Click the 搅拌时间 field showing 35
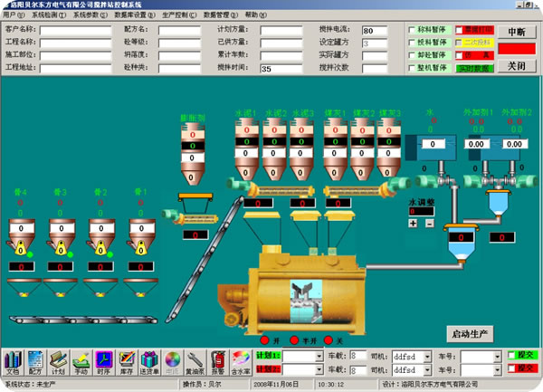543x392 pixels. point(281,68)
